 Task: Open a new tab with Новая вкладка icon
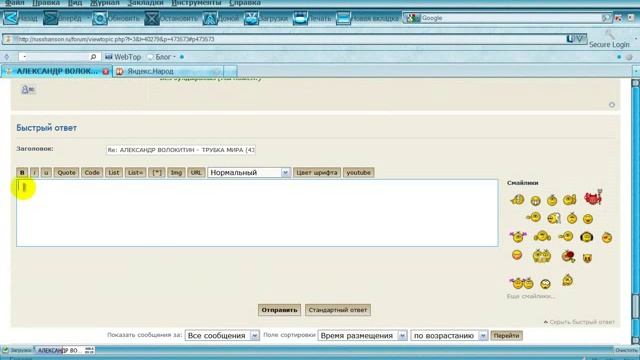343,18
